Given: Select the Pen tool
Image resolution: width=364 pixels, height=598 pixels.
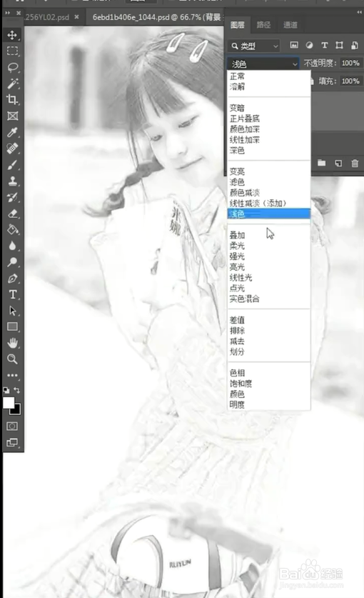Looking at the screenshot, I should coord(12,278).
